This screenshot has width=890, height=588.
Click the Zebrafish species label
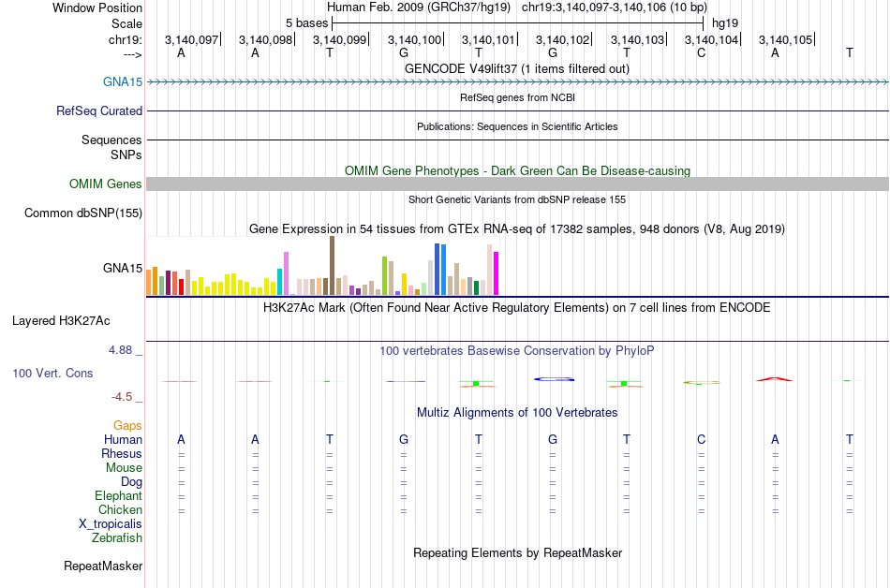point(117,537)
